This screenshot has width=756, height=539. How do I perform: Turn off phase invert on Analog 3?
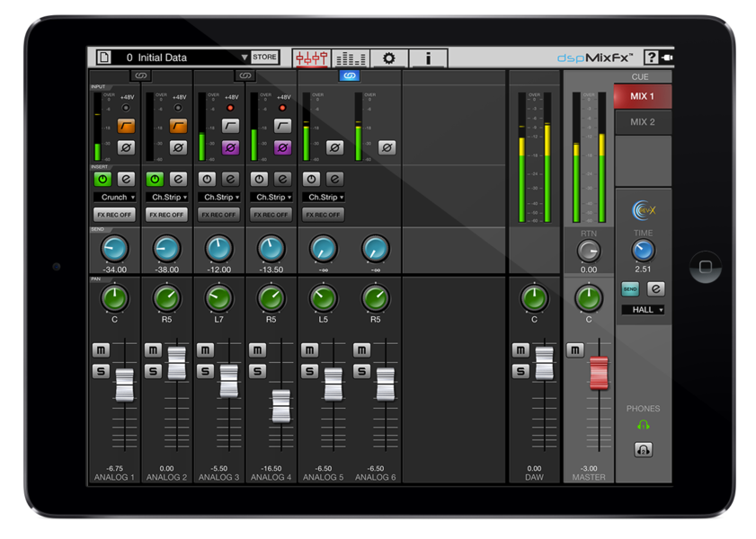click(230, 147)
